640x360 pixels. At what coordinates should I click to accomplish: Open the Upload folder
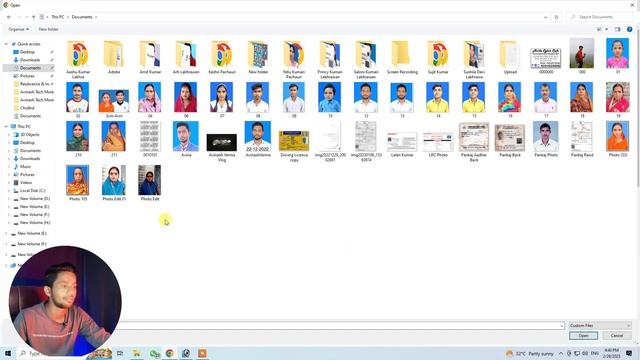point(510,57)
